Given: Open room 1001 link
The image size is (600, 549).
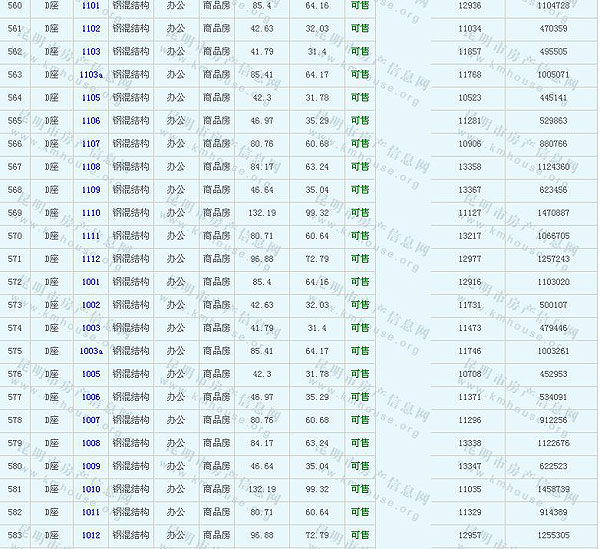Looking at the screenshot, I should coord(91,282).
